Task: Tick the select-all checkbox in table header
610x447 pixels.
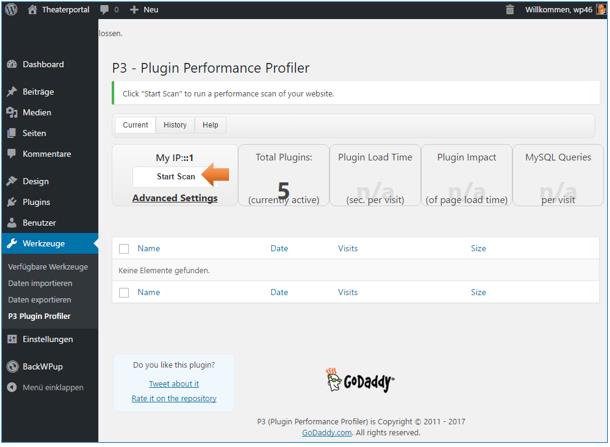Action: 124,249
